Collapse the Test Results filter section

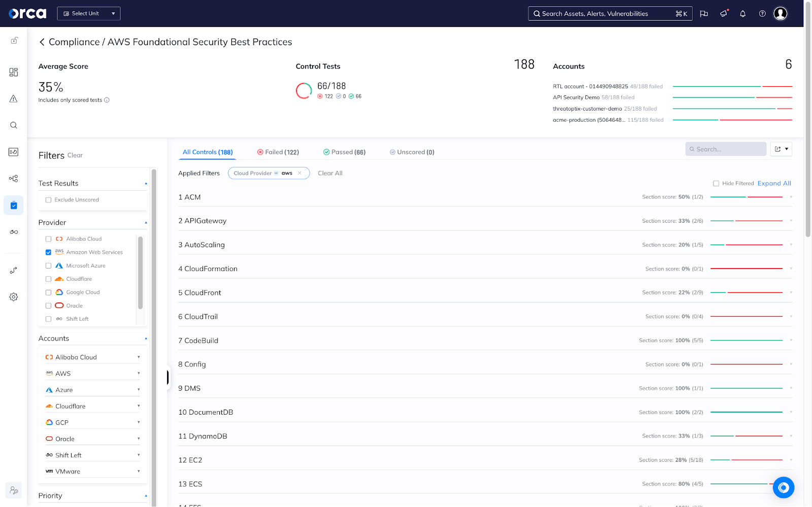click(146, 183)
